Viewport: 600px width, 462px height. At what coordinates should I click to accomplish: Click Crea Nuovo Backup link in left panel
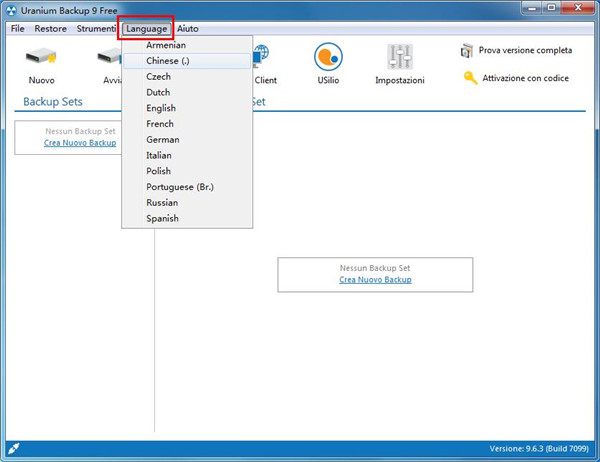80,143
